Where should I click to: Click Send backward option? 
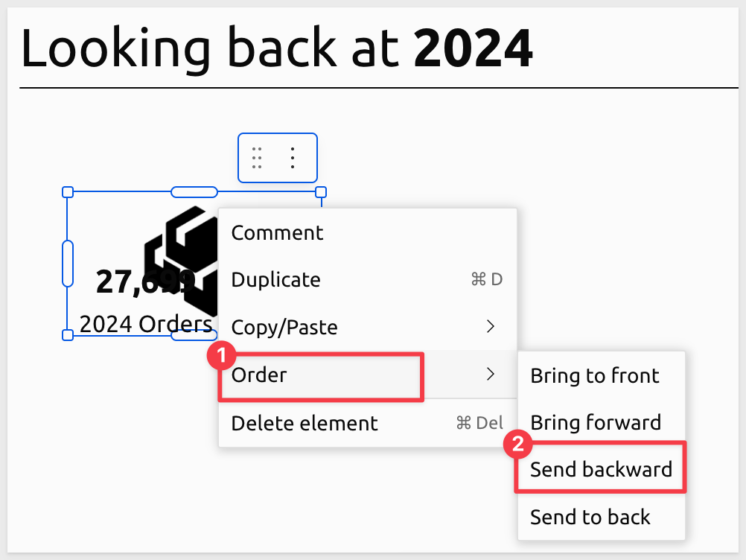click(x=601, y=470)
